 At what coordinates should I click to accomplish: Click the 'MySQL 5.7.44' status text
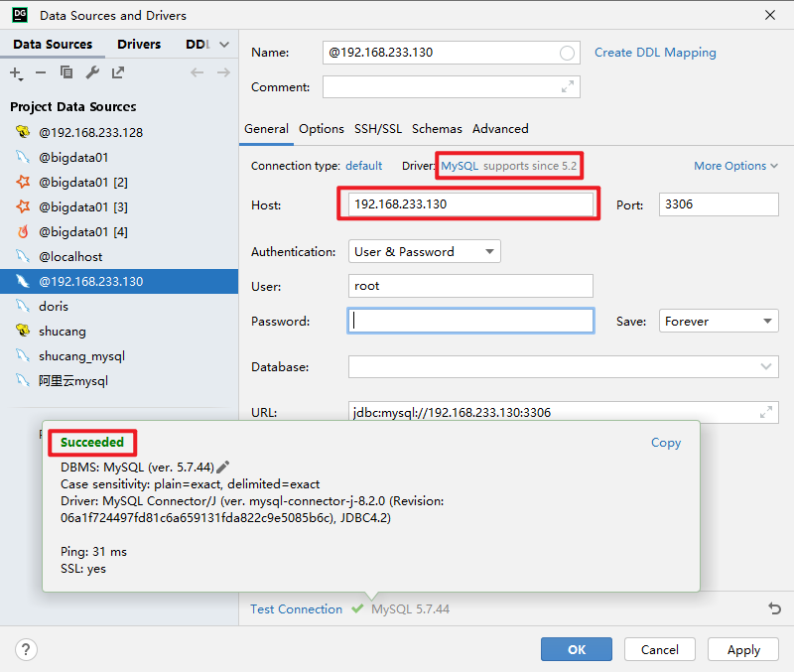(x=410, y=608)
